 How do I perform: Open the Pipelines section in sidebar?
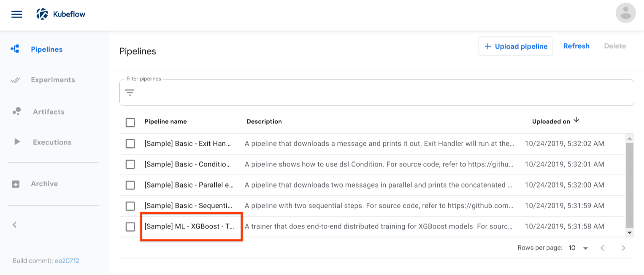coord(46,49)
